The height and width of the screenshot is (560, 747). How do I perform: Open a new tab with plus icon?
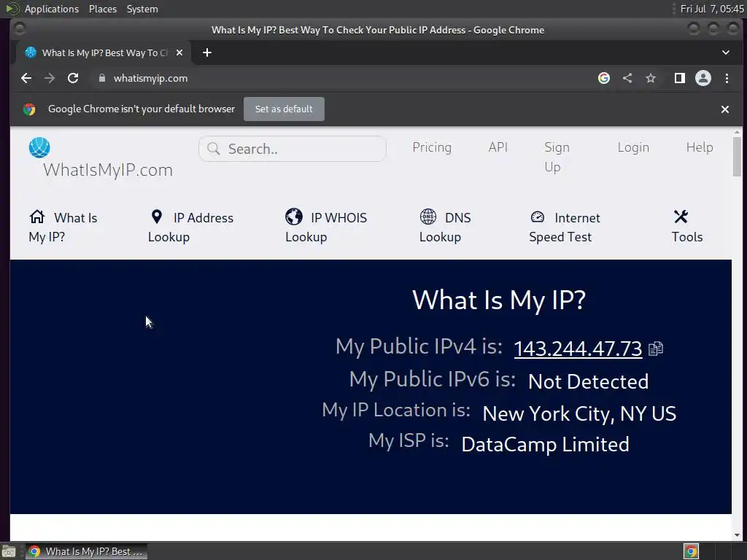coord(206,52)
